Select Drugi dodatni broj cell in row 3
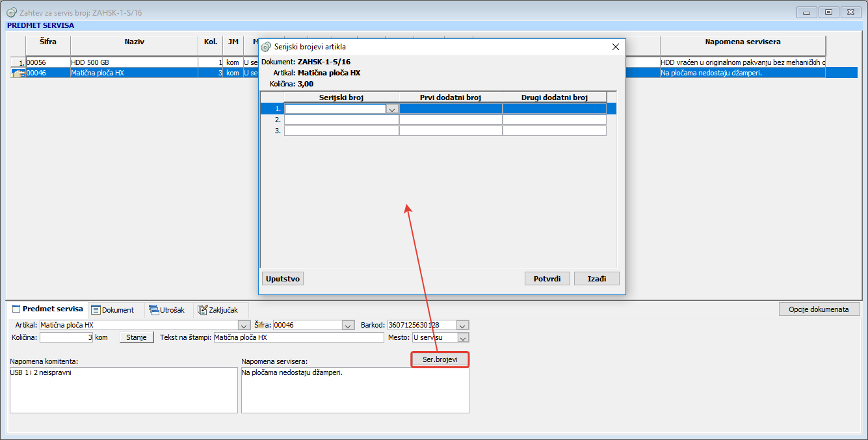This screenshot has height=440, width=868. pyautogui.click(x=555, y=131)
